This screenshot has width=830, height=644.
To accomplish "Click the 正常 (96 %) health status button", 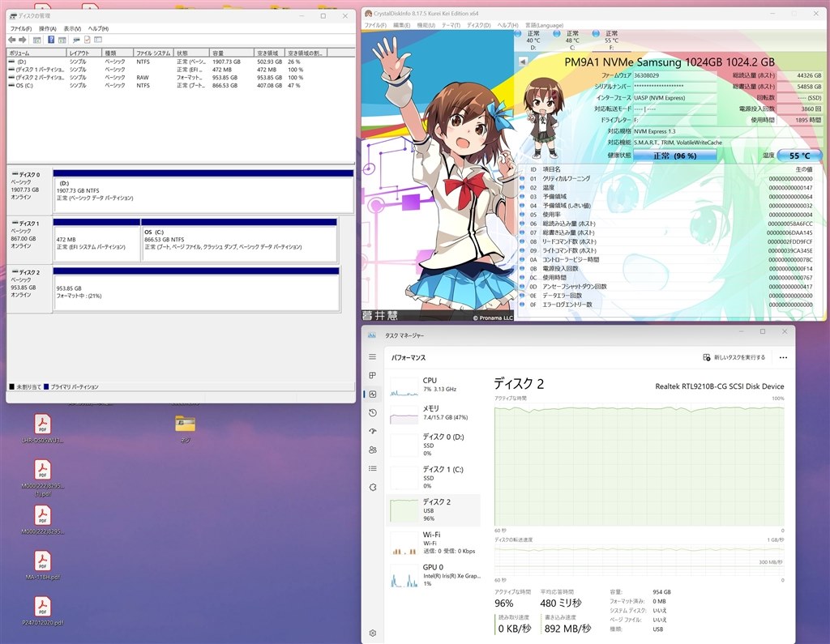I will 674,156.
